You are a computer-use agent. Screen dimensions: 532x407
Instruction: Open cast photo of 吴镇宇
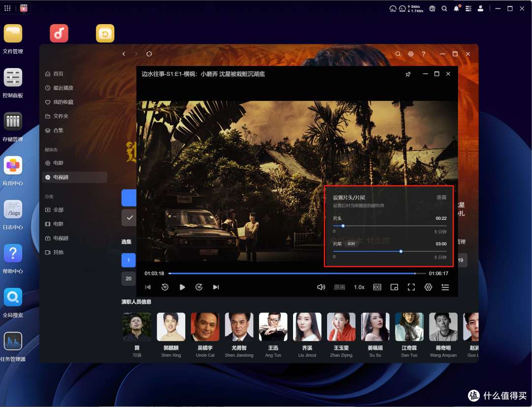[x=205, y=327]
